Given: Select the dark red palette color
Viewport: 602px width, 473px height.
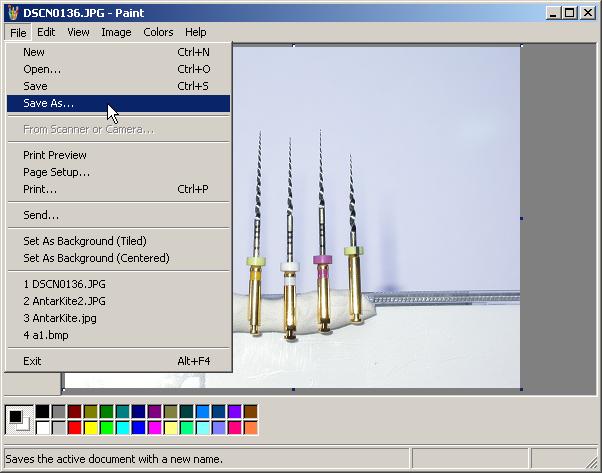Looking at the screenshot, I should point(75,412).
